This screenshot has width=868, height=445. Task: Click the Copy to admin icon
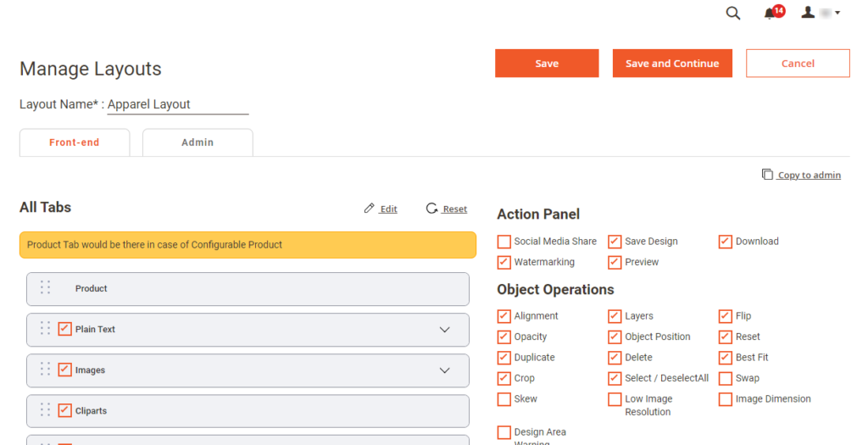pyautogui.click(x=767, y=175)
